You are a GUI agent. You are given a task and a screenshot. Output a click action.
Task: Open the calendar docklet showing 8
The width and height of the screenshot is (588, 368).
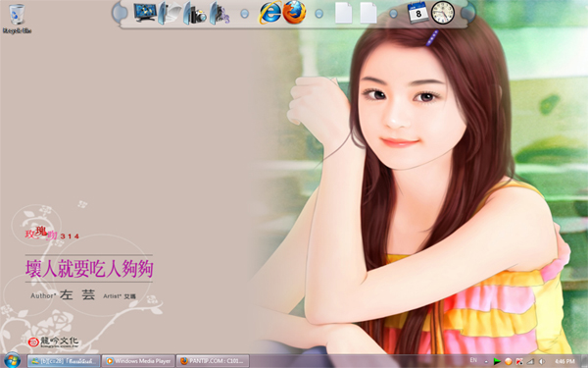pos(417,13)
